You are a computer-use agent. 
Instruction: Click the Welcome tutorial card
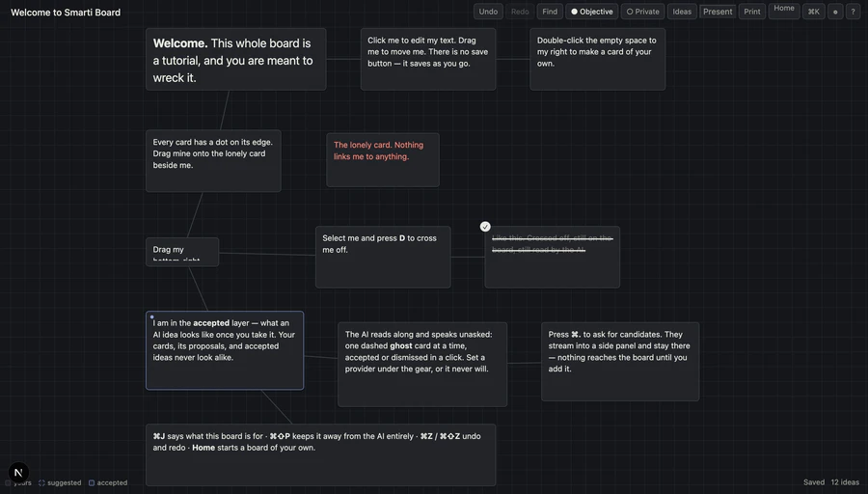pyautogui.click(x=236, y=59)
